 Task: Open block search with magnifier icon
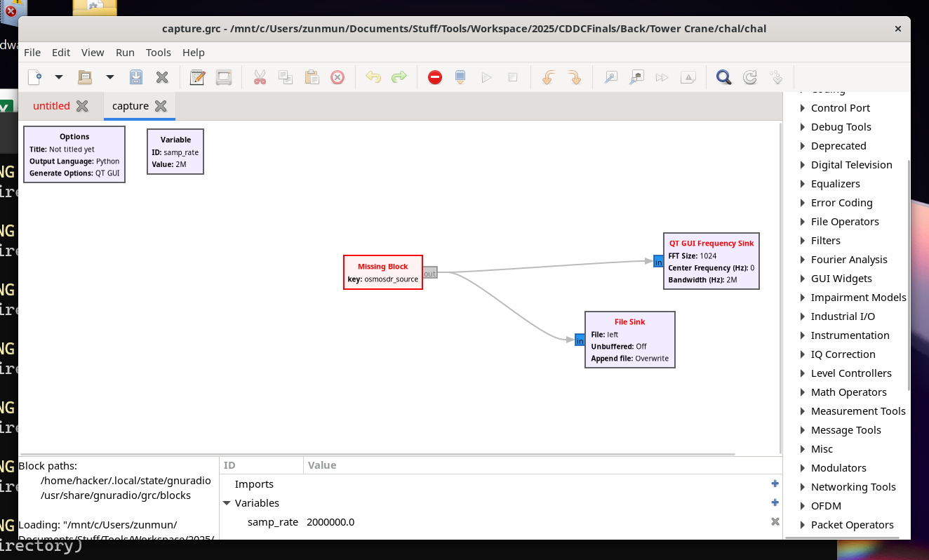(x=723, y=77)
